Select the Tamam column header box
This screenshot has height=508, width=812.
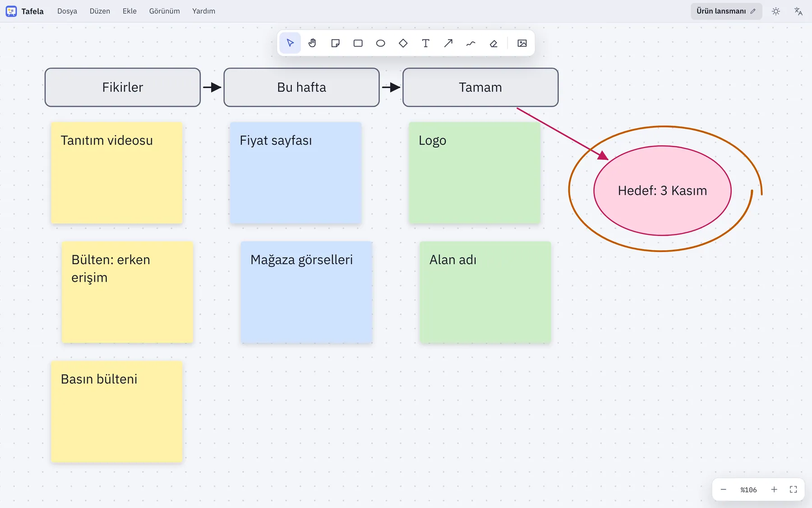(480, 87)
